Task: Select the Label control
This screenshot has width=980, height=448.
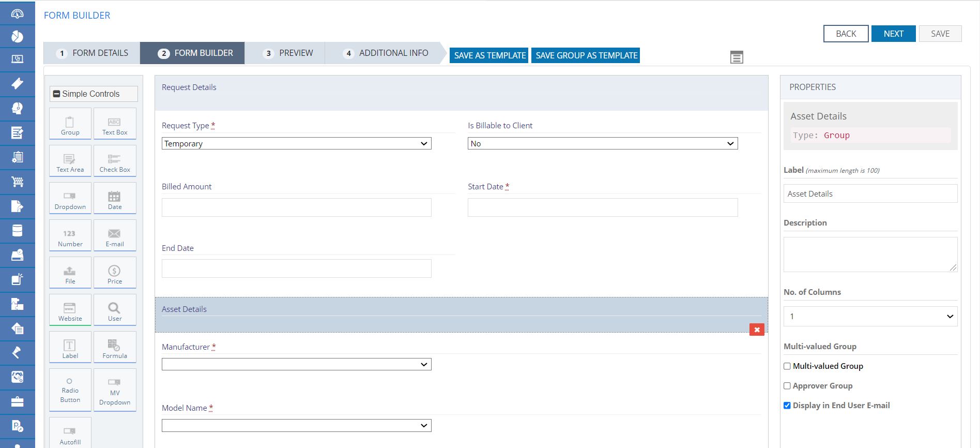Action: tap(70, 347)
